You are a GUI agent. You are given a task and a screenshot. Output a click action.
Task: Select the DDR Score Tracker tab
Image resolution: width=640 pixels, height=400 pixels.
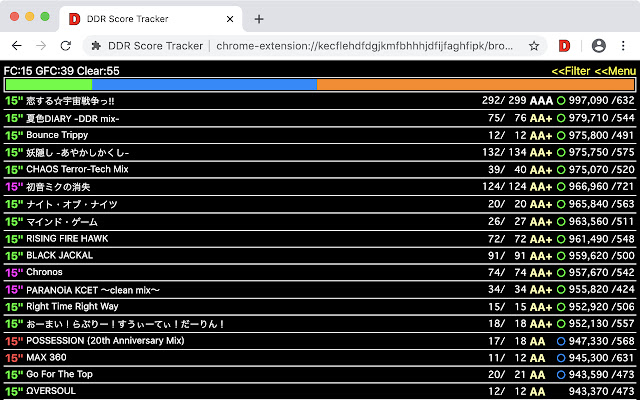coord(151,19)
